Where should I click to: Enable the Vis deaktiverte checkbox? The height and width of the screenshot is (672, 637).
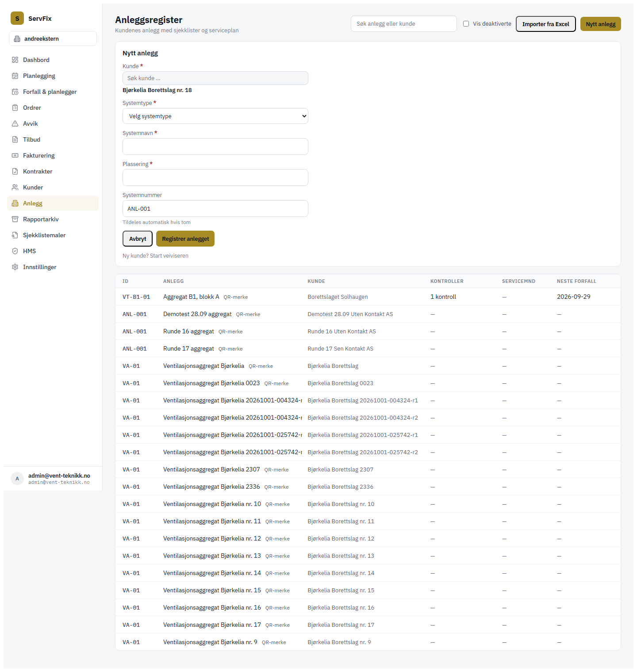pyautogui.click(x=466, y=24)
